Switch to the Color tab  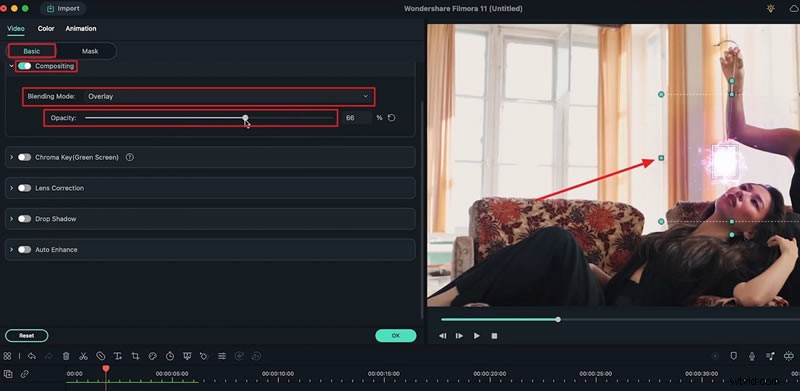(x=46, y=29)
